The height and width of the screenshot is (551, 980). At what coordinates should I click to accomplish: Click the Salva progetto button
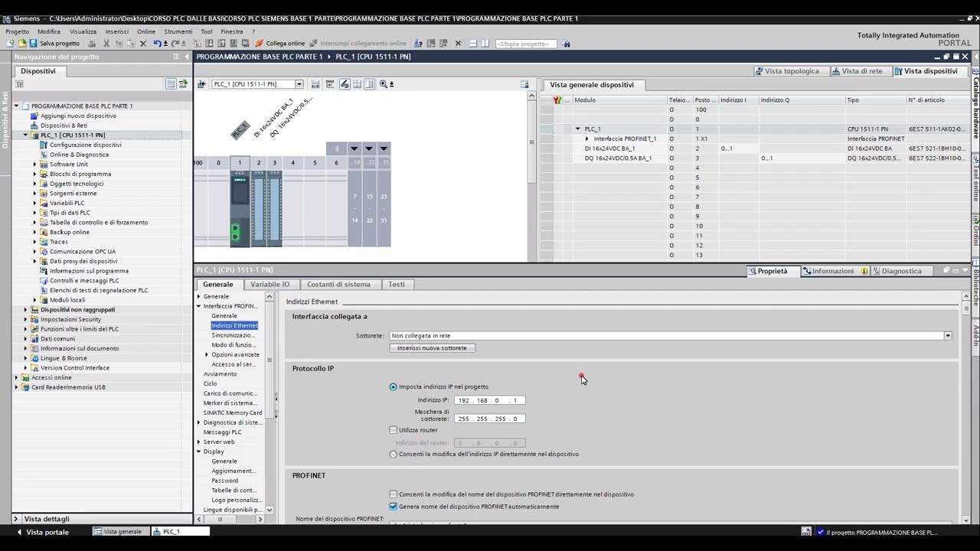(55, 44)
